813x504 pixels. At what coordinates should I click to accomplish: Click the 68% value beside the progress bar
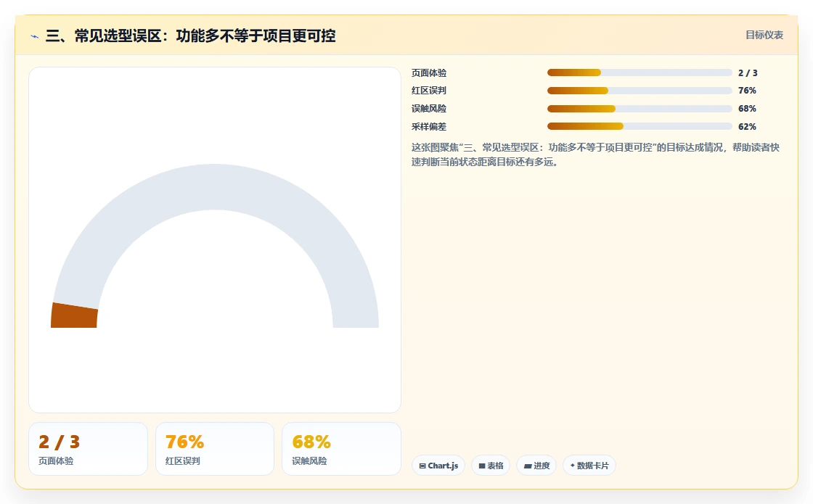[747, 109]
